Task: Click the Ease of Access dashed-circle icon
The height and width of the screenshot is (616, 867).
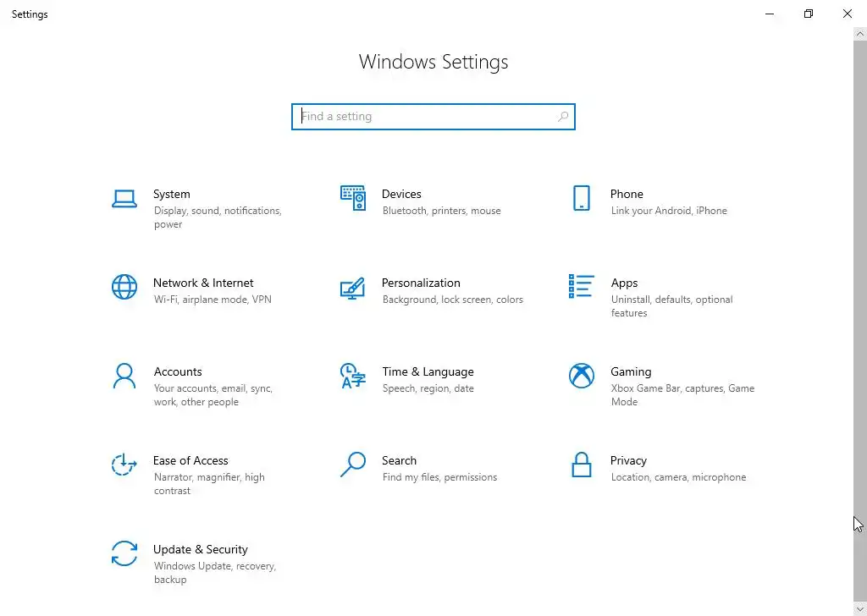Action: (124, 465)
